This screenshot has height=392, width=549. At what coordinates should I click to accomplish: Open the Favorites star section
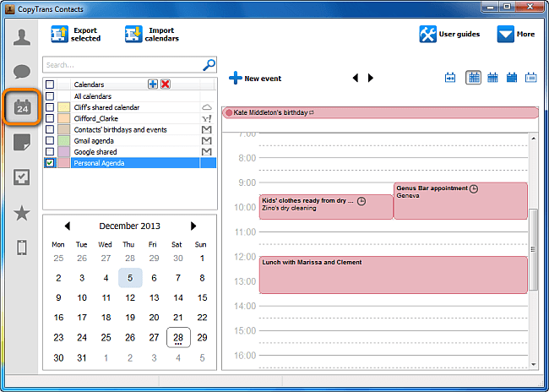tap(22, 213)
